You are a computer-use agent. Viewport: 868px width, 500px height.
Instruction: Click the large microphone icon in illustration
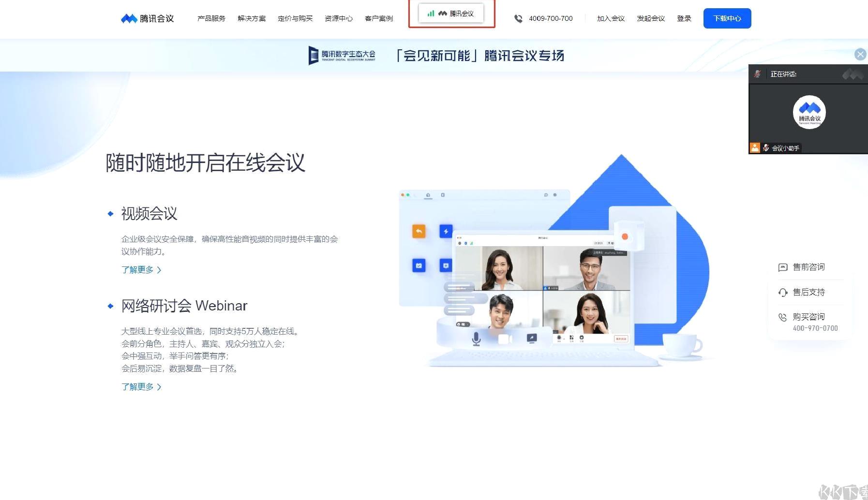pyautogui.click(x=477, y=338)
